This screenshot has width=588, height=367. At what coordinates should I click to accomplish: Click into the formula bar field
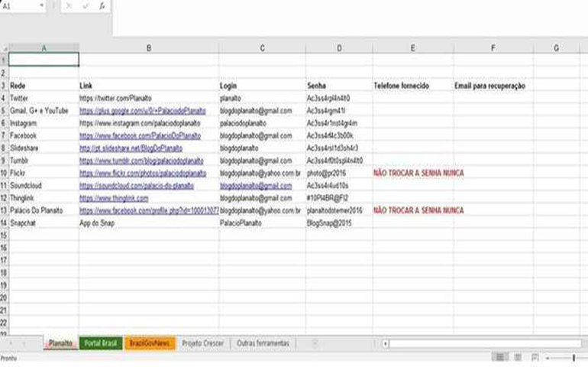[x=350, y=18]
